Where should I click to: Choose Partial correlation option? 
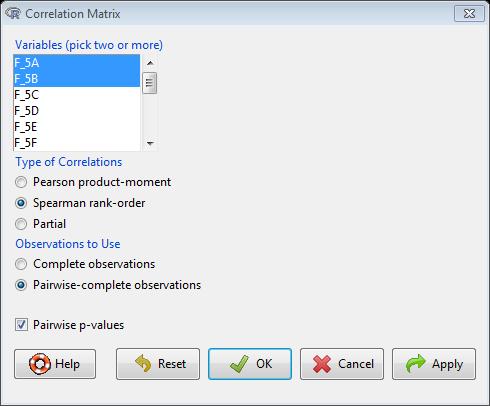coord(21,224)
